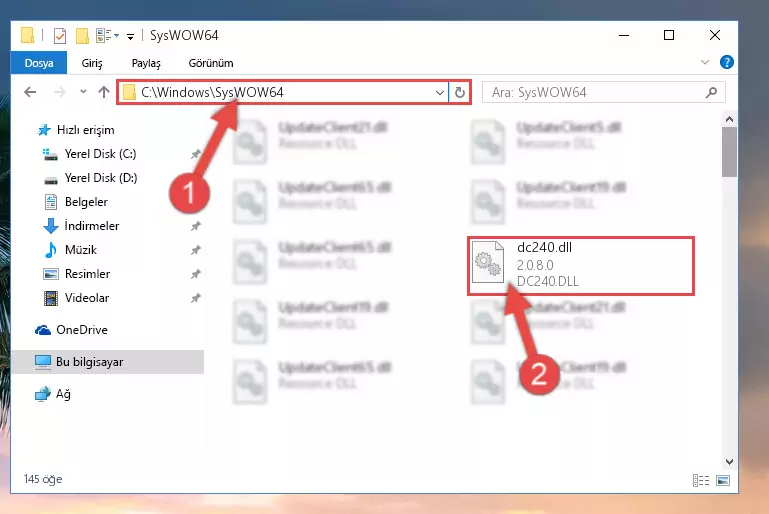Open the blue Help icon
769x514 pixels.
pyautogui.click(x=726, y=62)
